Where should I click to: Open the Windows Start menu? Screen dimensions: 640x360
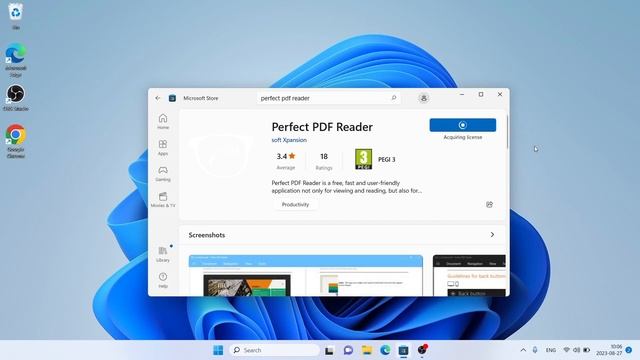[218, 350]
